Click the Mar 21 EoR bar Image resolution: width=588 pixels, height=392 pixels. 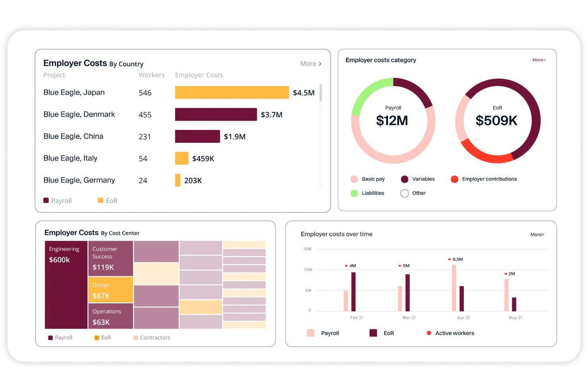click(x=407, y=293)
